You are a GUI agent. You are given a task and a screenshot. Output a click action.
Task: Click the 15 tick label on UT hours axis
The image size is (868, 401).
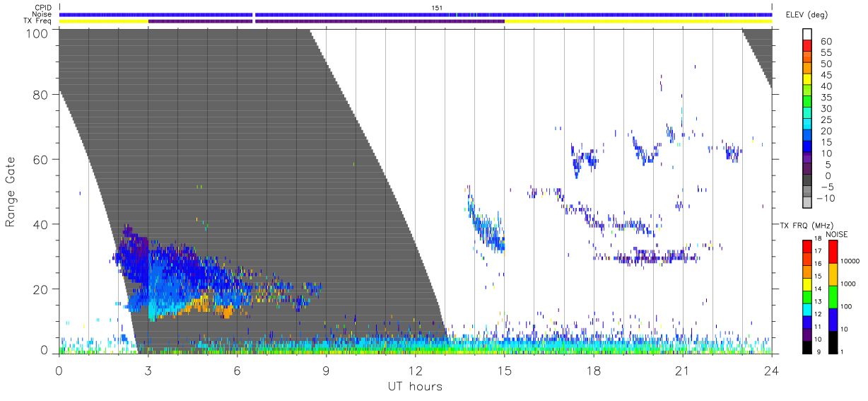click(x=504, y=369)
